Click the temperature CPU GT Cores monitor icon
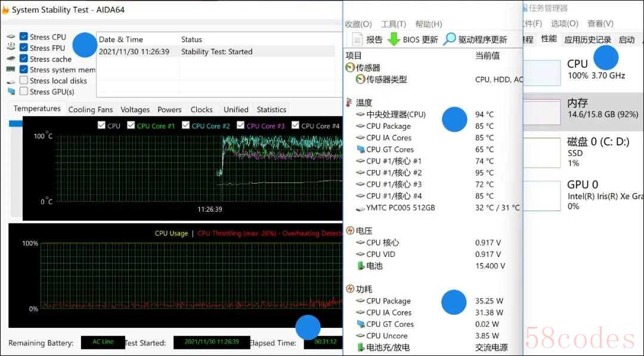The width and height of the screenshot is (644, 356). 361,149
